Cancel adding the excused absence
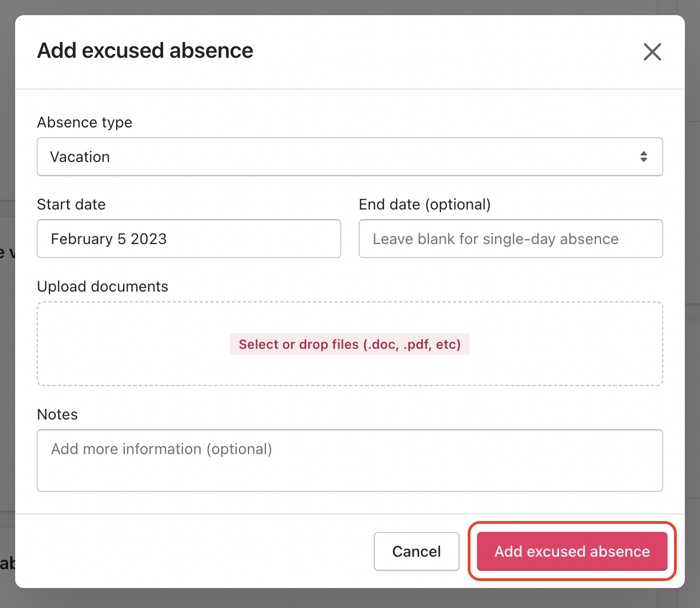This screenshot has height=608, width=700. pyautogui.click(x=416, y=551)
